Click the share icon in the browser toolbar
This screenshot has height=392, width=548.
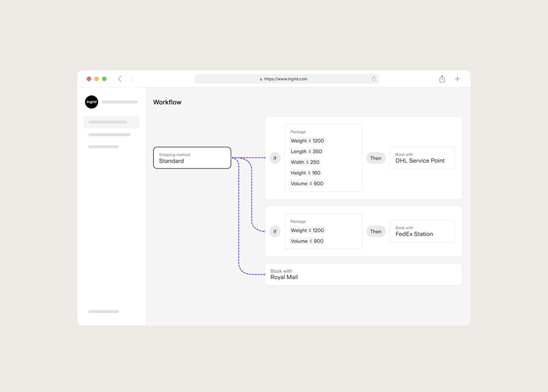[442, 79]
